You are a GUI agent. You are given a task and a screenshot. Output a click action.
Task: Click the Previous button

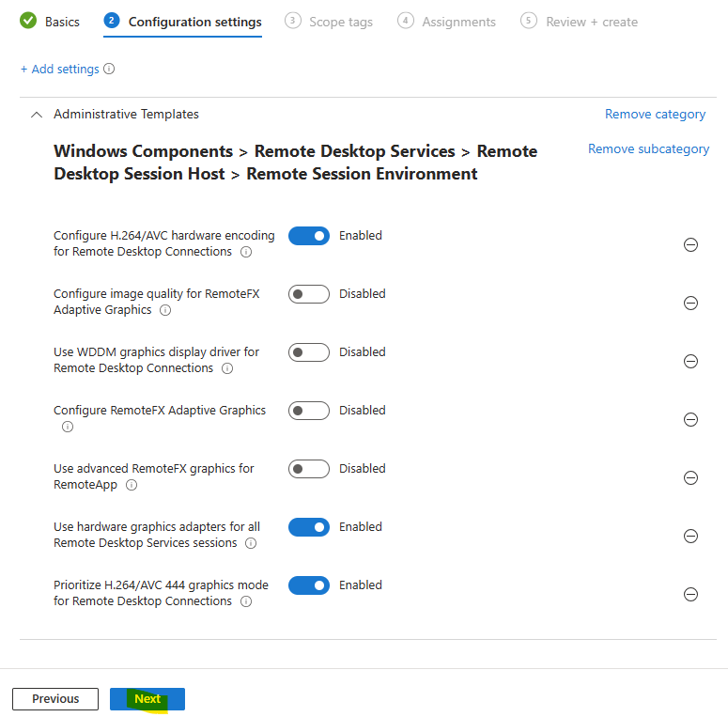55,699
